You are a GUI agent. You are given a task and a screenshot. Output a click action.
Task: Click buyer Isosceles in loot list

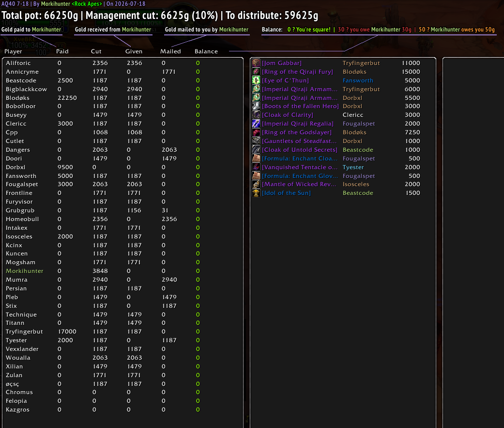tap(356, 184)
